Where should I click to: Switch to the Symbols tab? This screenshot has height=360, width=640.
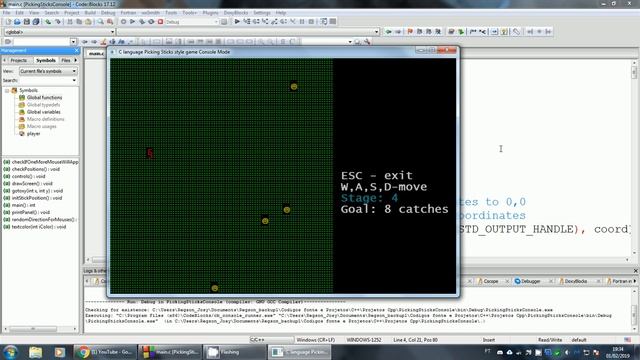pos(45,60)
